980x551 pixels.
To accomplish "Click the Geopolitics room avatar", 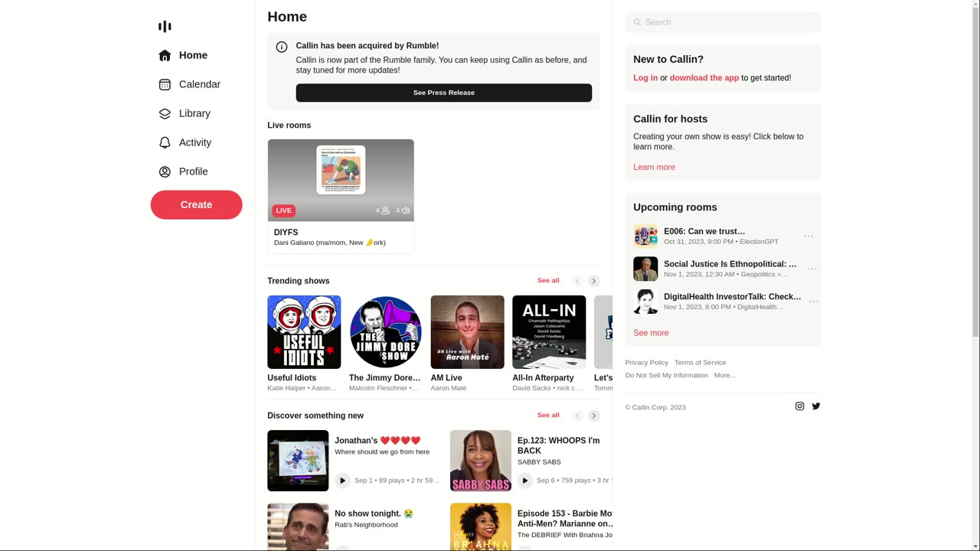I will tap(645, 269).
